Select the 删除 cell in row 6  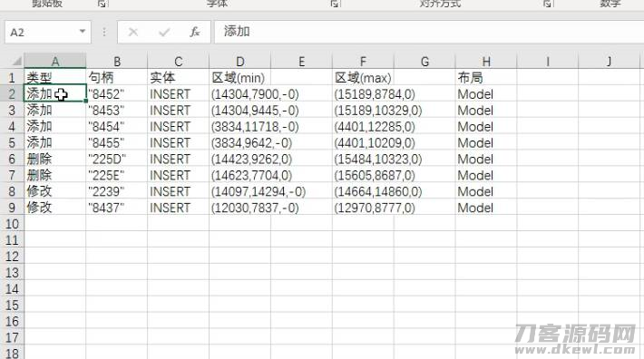click(55, 160)
